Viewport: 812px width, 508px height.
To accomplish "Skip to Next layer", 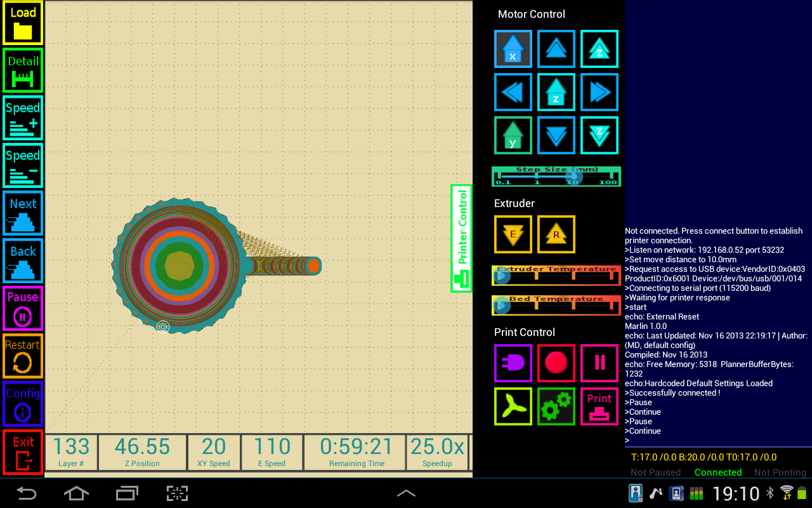I will click(x=22, y=213).
